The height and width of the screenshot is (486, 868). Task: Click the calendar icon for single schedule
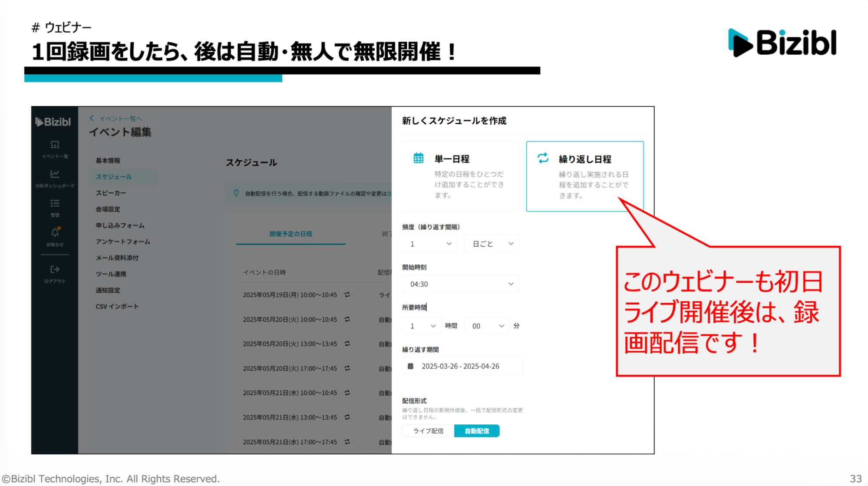(418, 158)
